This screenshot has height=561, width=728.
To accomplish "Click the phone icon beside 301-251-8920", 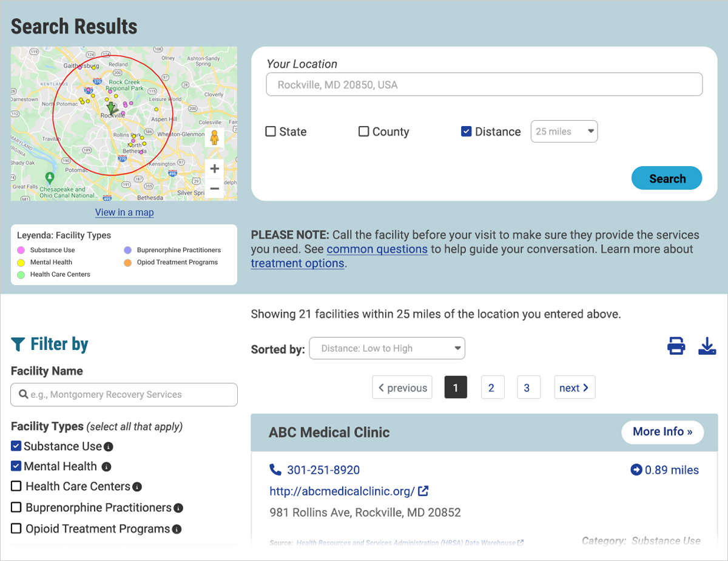I will tap(276, 469).
